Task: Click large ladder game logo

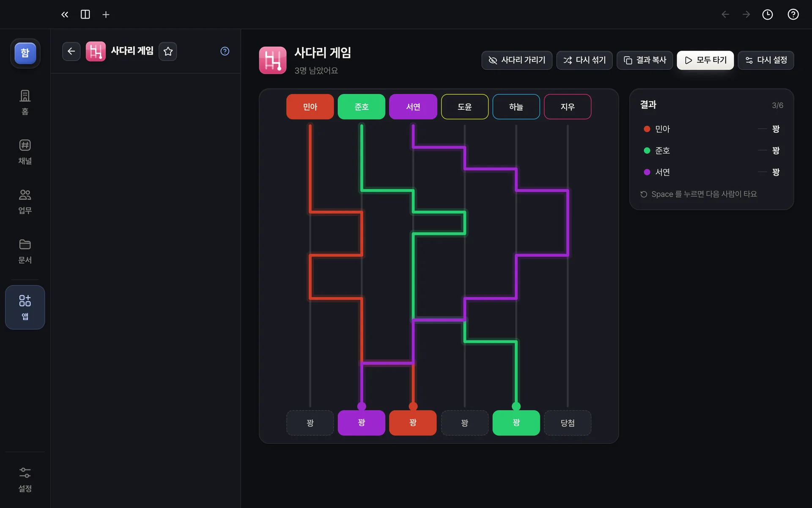Action: click(273, 60)
